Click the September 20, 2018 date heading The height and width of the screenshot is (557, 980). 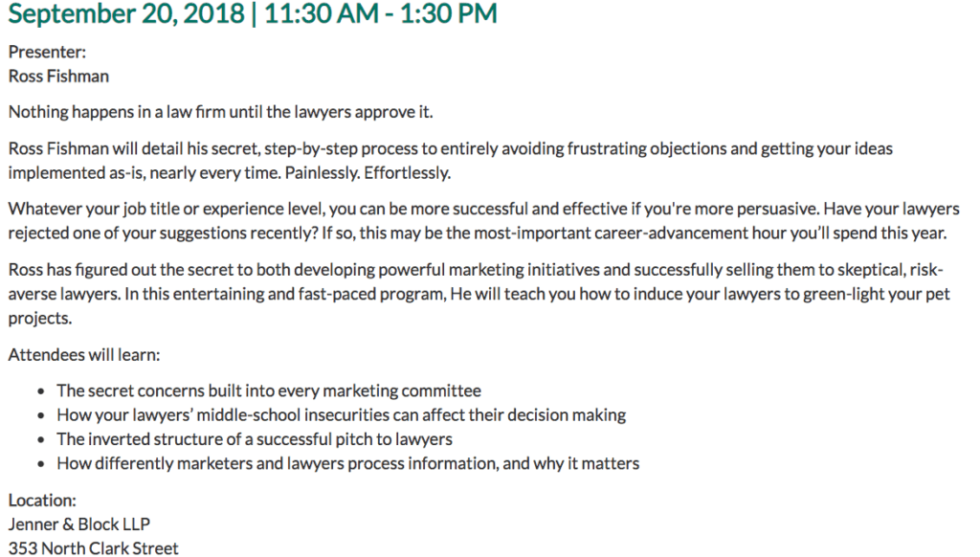(126, 13)
